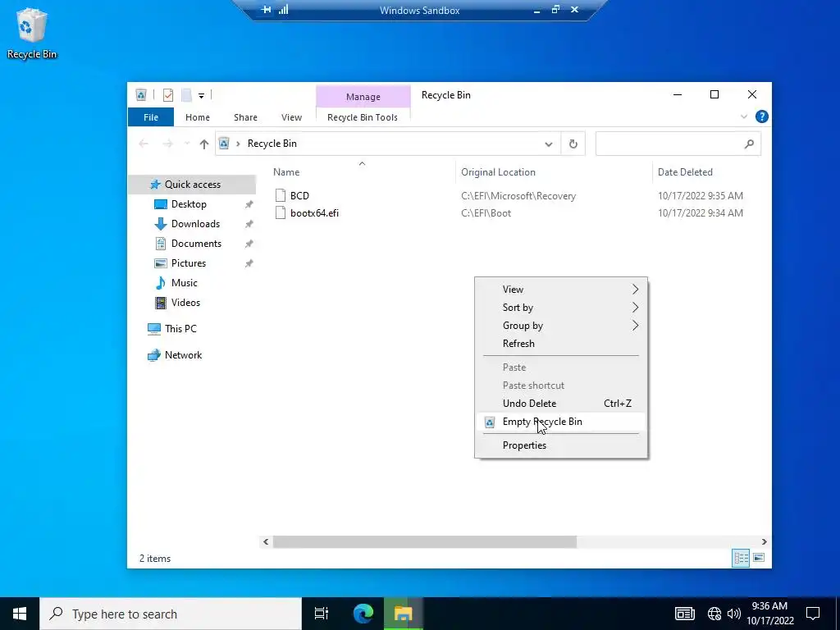This screenshot has width=840, height=630.
Task: Click the New folder quick access icon
Action: pyautogui.click(x=186, y=95)
